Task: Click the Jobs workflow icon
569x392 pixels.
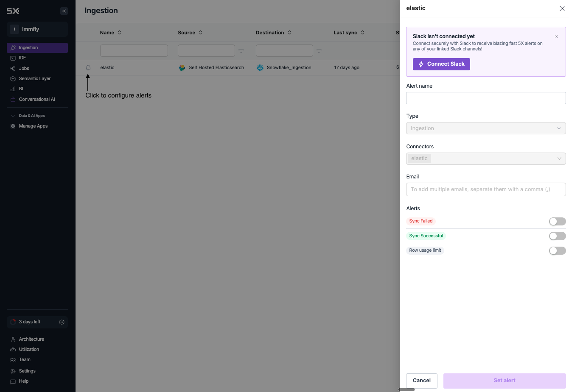Action: [13, 68]
